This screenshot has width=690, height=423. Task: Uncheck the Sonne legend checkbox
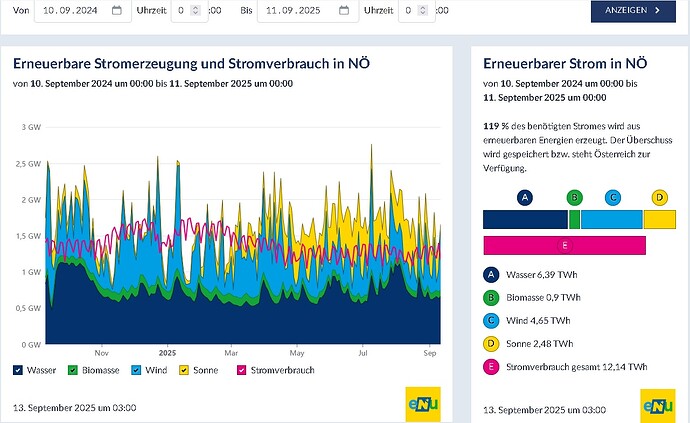coord(184,370)
